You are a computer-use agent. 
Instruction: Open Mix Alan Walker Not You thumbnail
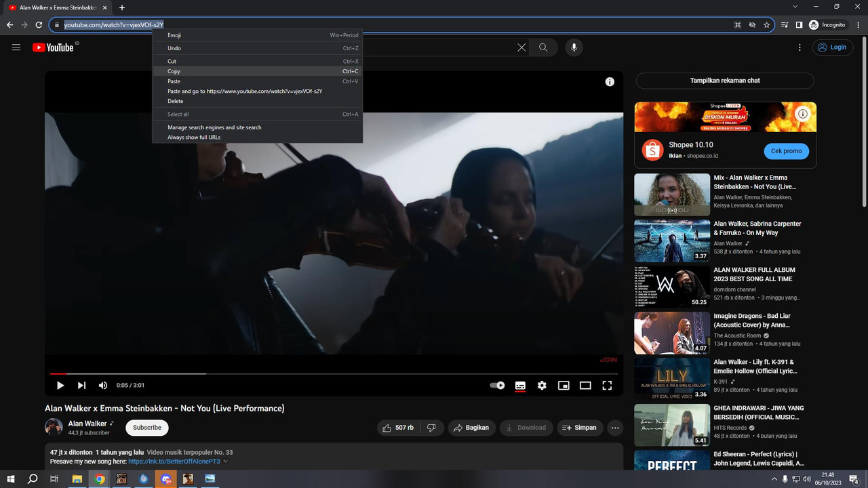coord(672,195)
